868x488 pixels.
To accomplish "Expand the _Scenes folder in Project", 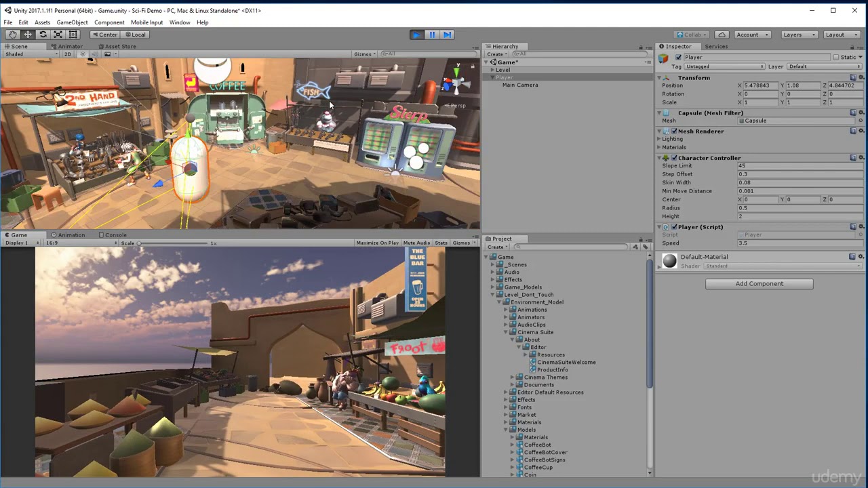I will pyautogui.click(x=493, y=264).
